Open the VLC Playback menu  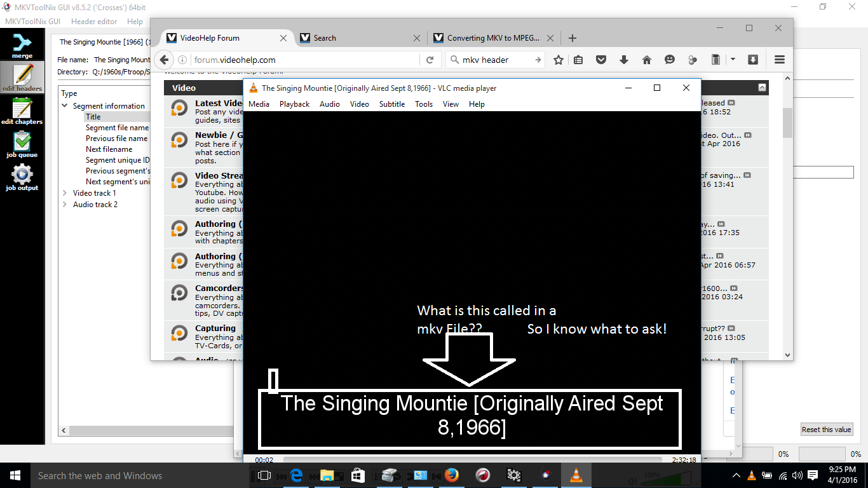tap(295, 104)
